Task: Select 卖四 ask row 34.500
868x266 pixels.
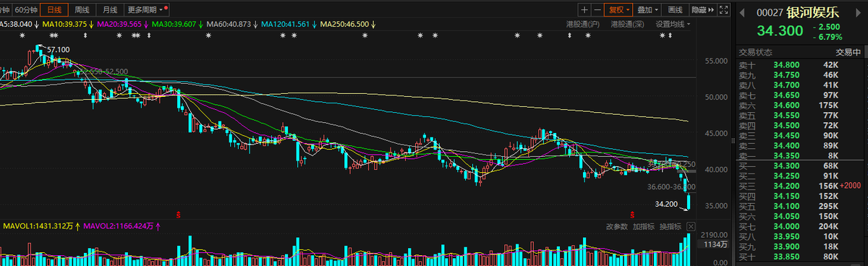Action: (799, 126)
